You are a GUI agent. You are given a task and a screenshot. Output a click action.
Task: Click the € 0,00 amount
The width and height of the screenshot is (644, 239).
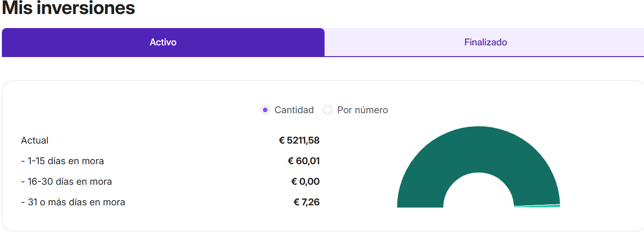305,182
